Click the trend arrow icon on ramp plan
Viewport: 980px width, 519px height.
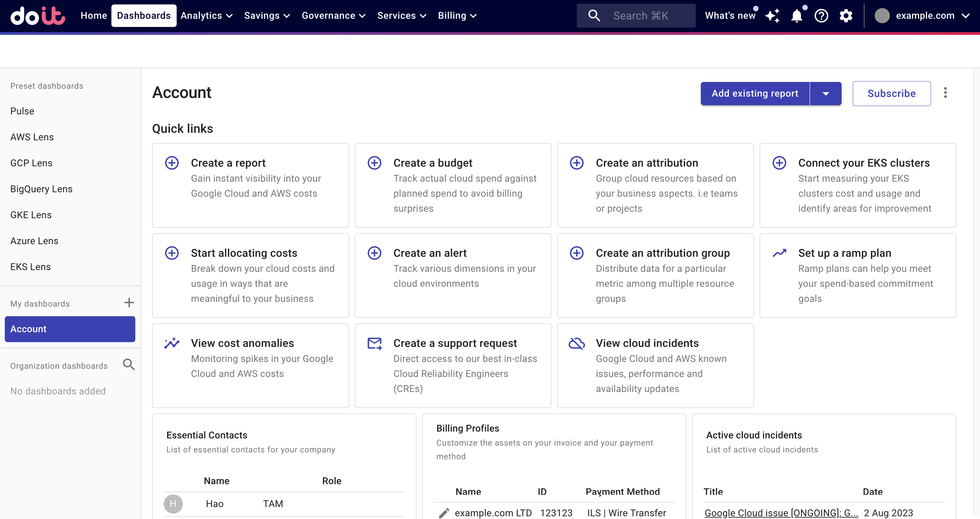point(779,253)
